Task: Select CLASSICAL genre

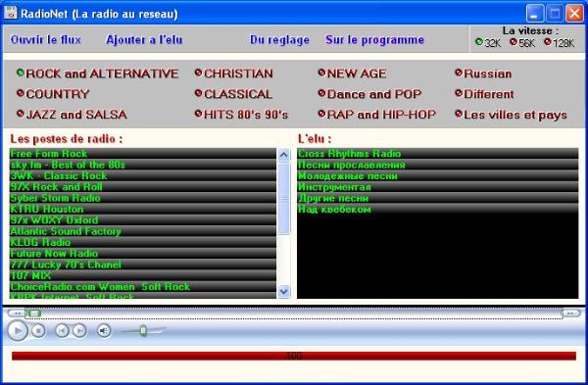Action: coord(233,94)
